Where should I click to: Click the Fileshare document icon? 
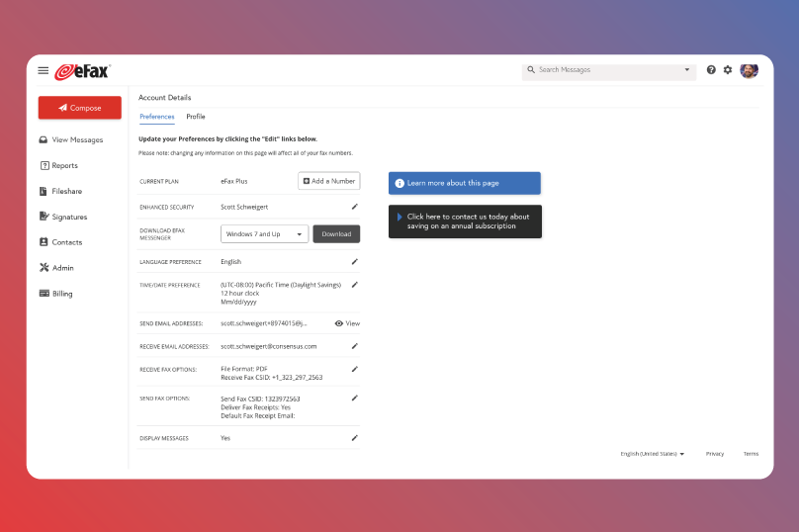click(x=44, y=191)
